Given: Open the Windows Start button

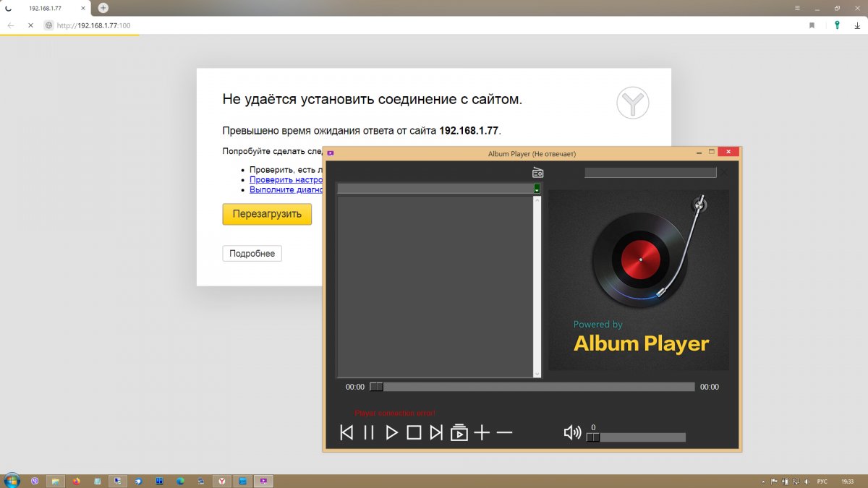Looking at the screenshot, I should 12,481.
